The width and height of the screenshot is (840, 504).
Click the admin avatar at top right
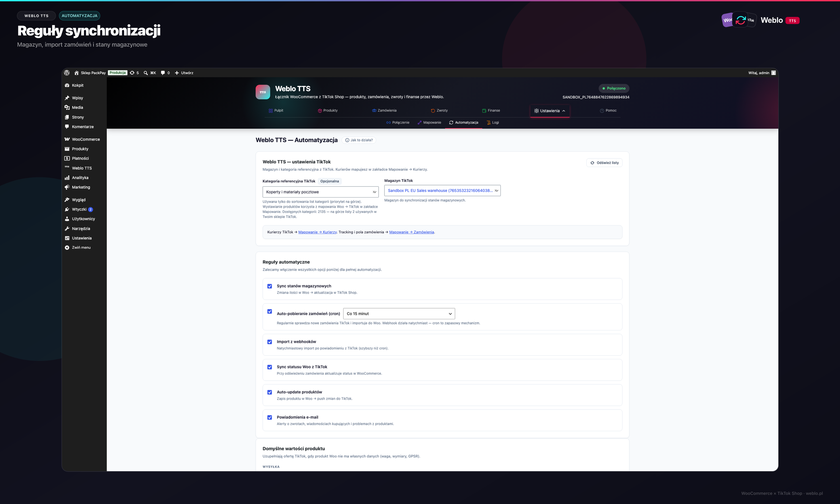773,73
